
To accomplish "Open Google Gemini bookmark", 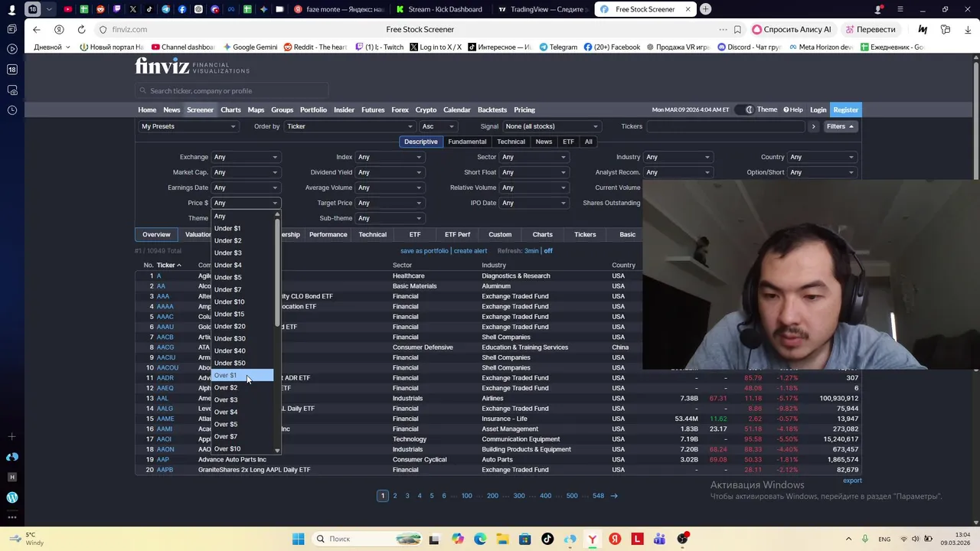I will coord(250,47).
